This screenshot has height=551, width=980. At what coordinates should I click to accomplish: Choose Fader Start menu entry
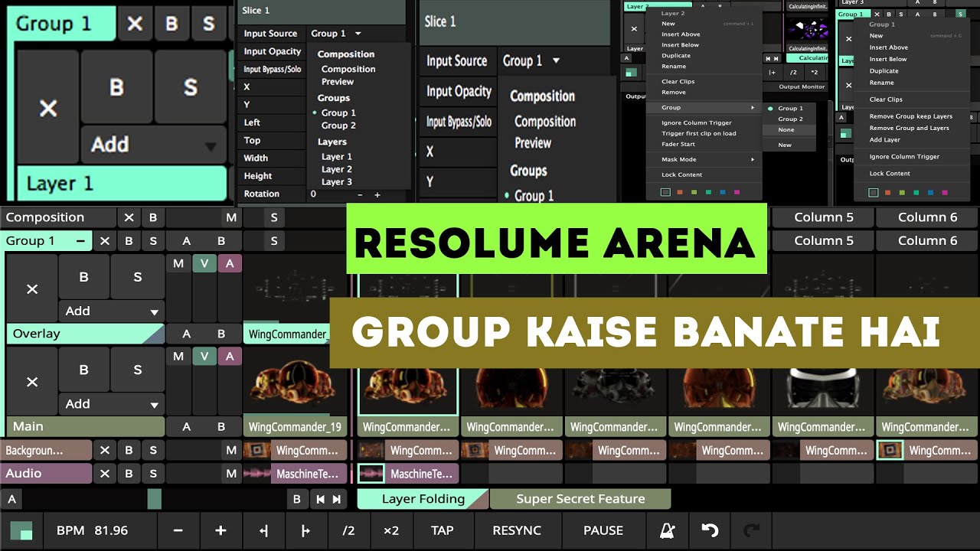click(678, 144)
